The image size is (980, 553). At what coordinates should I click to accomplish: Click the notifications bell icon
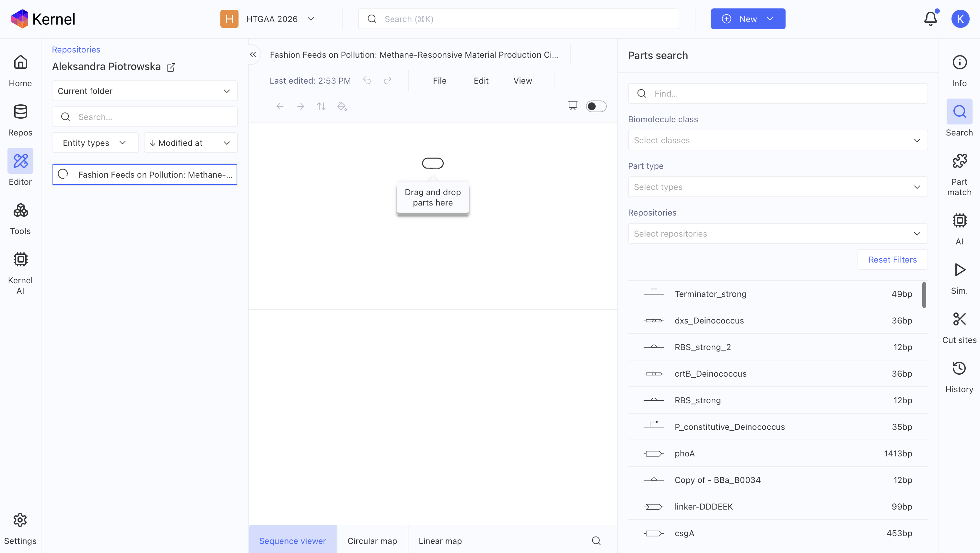click(930, 19)
